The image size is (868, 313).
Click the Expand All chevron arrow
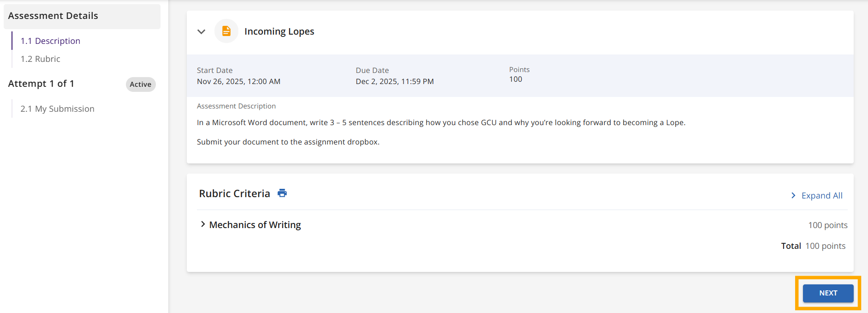click(793, 196)
